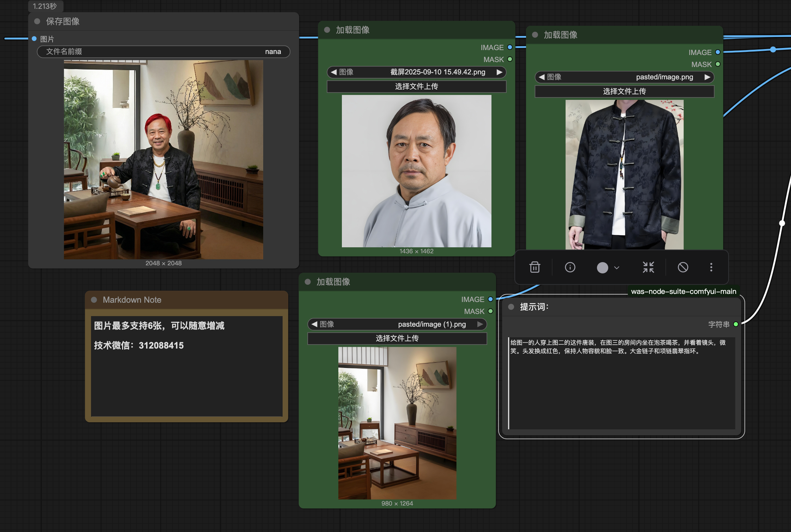
Task: Click the trash delete icon in node toolbar
Action: (535, 267)
